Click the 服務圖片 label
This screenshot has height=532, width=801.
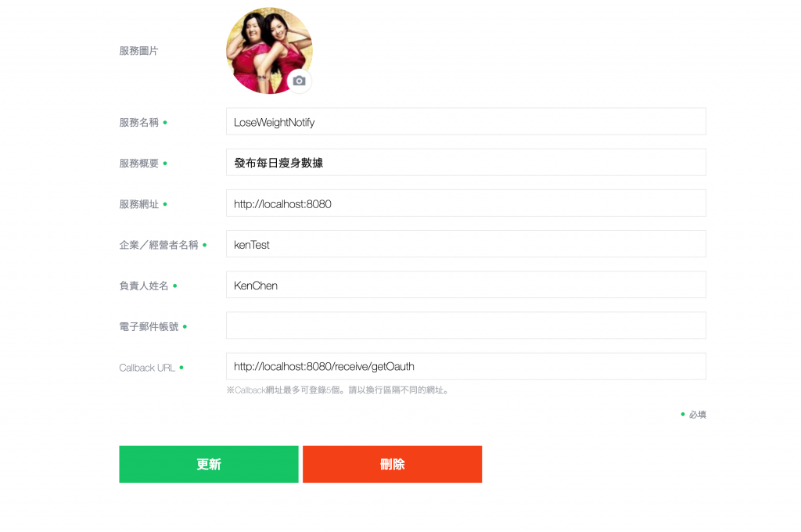click(x=139, y=51)
